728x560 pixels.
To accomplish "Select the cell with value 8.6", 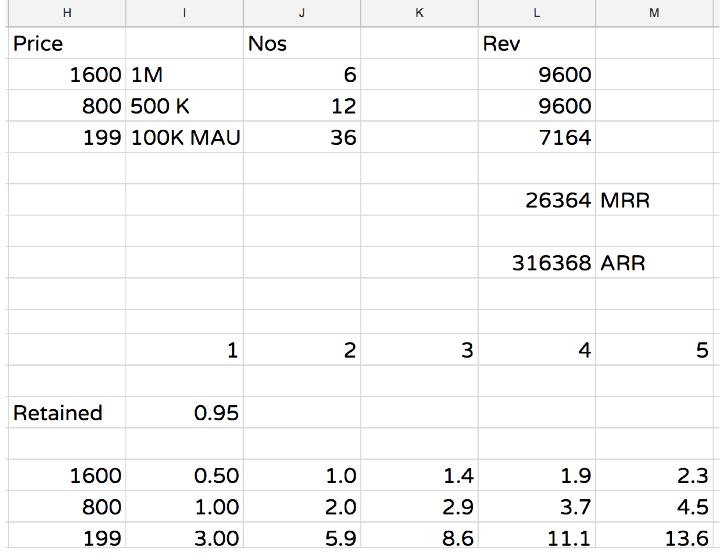I will (420, 536).
